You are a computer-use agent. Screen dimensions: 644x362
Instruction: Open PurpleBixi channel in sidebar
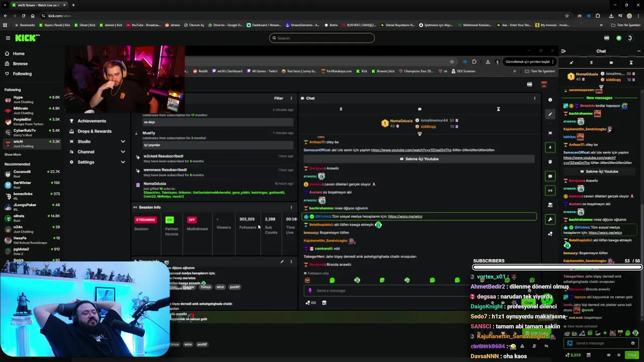click(x=31, y=121)
